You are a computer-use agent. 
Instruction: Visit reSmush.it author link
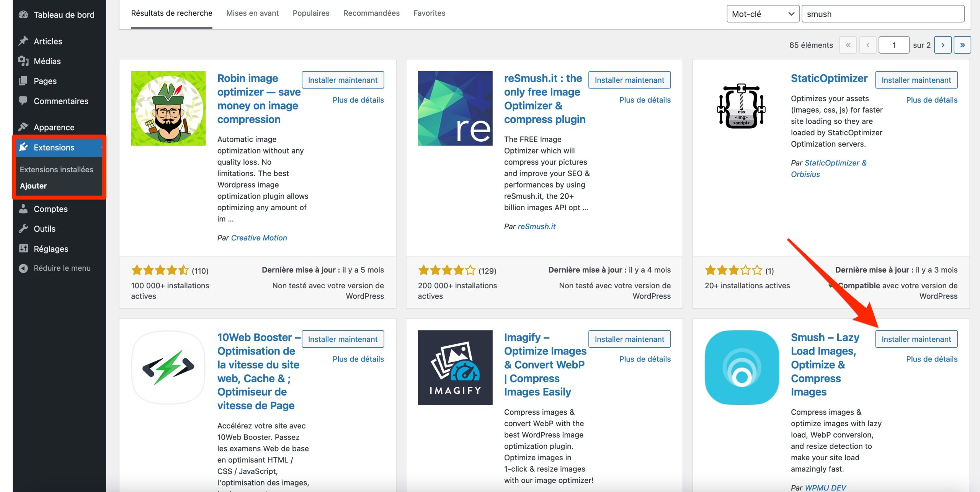(x=536, y=226)
